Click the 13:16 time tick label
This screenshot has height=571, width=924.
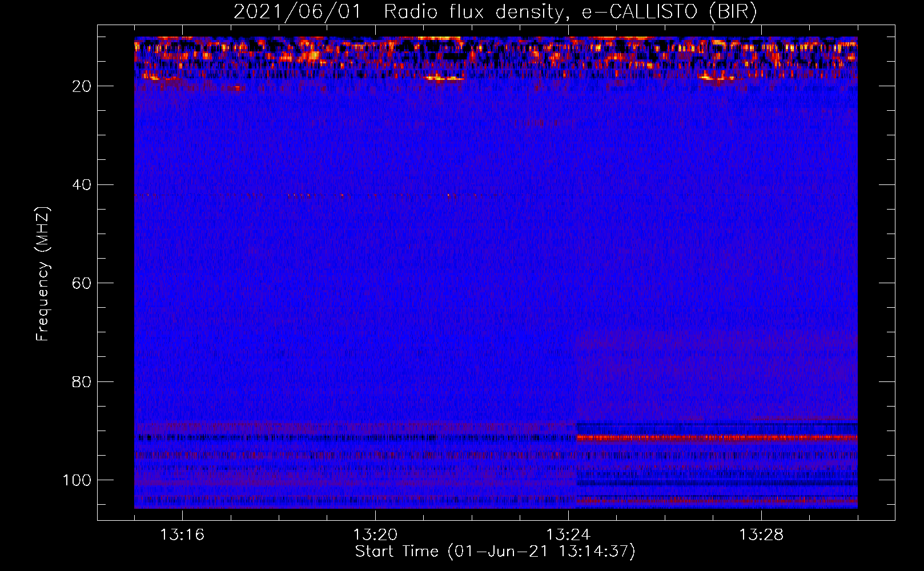click(182, 535)
